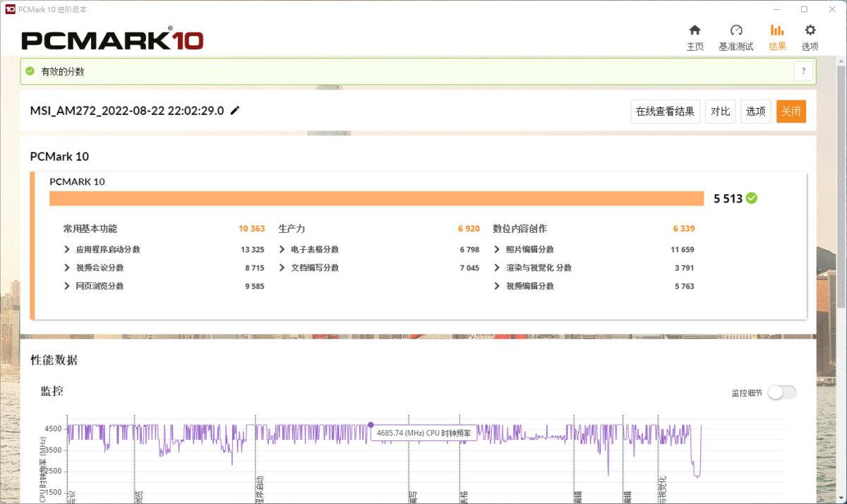Click the ? help button
The width and height of the screenshot is (847, 504).
pyautogui.click(x=803, y=71)
